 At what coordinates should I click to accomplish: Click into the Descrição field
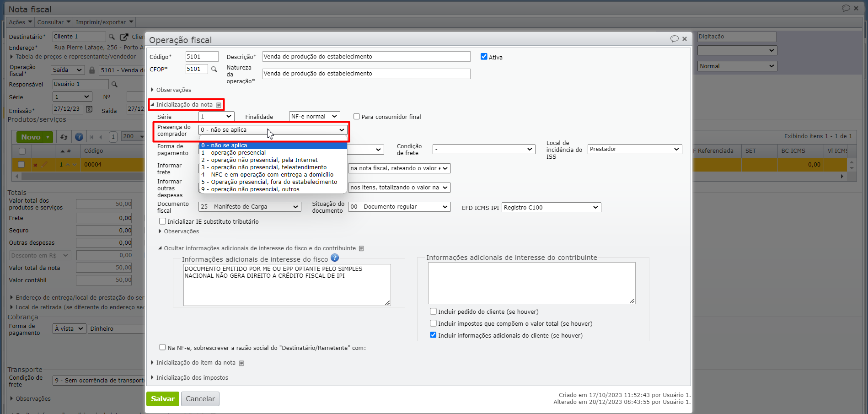[366, 57]
